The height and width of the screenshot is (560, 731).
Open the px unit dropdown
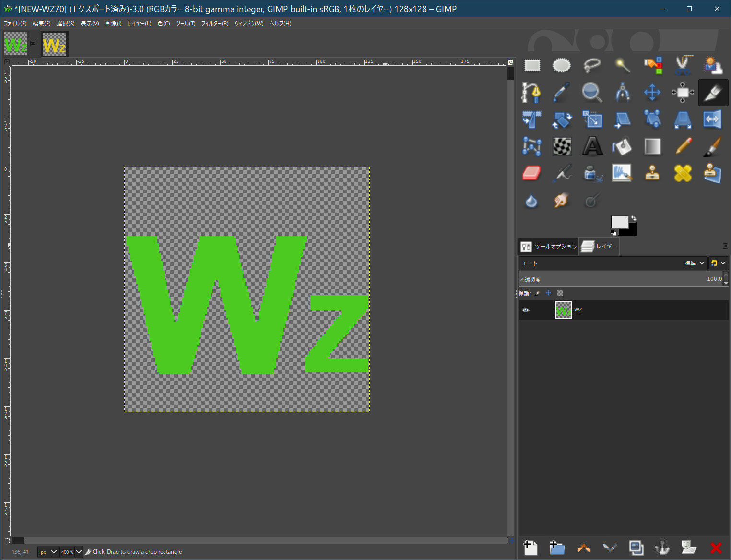48,552
